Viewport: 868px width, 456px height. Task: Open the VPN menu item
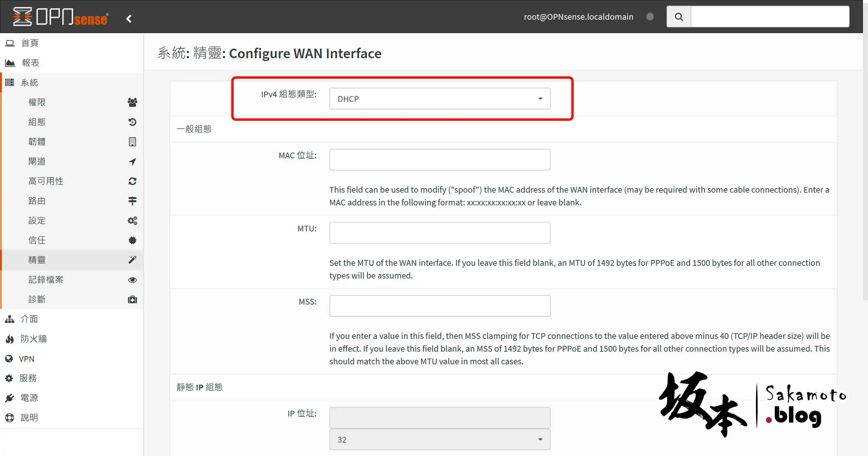(x=26, y=359)
